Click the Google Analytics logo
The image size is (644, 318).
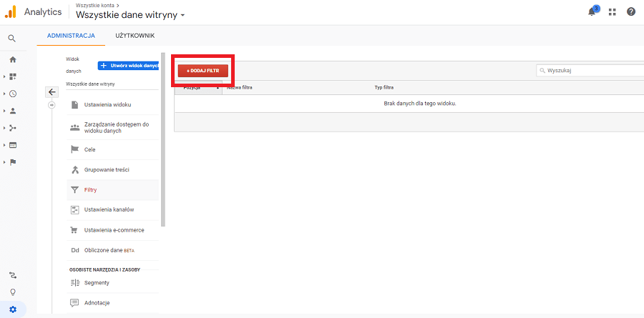pos(10,12)
